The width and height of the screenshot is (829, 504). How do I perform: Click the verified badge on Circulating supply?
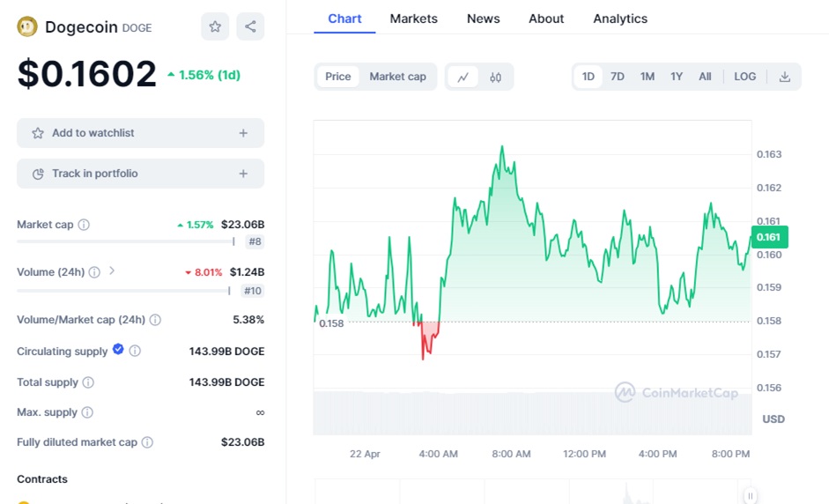pyautogui.click(x=118, y=350)
